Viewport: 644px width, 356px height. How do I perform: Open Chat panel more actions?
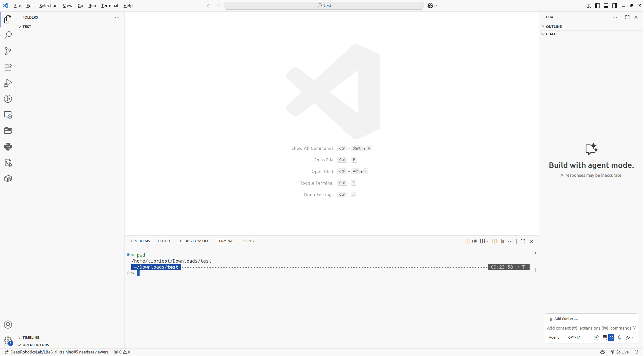[615, 17]
